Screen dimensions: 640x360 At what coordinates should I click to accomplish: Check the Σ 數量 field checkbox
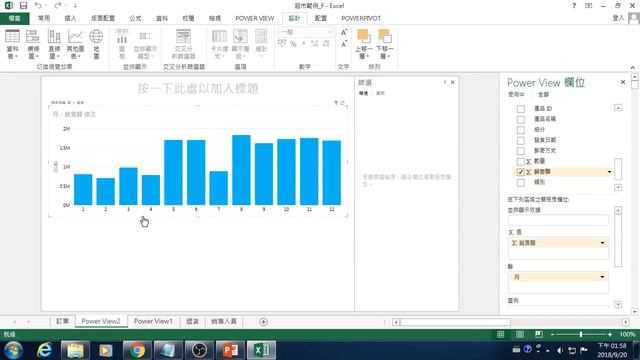[521, 162]
